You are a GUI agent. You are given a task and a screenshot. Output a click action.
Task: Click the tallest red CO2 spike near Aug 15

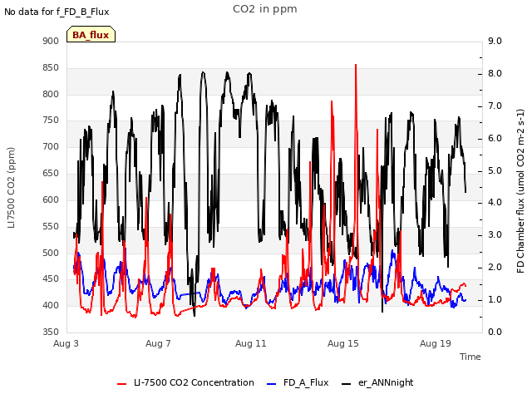click(x=356, y=65)
